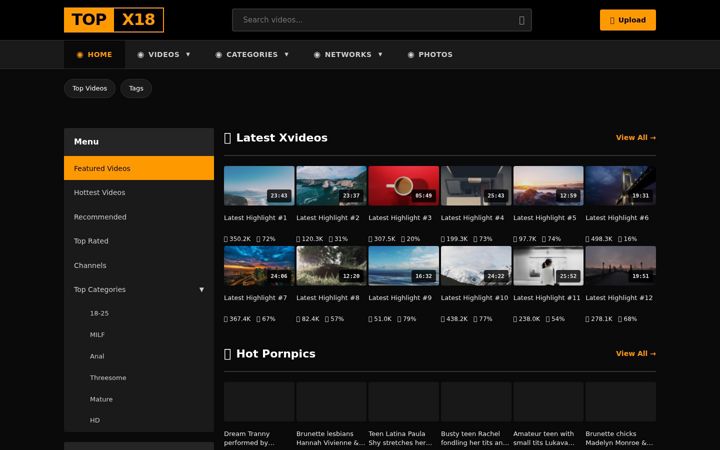This screenshot has width=720, height=450.
Task: Click the views icon beside 278.1K
Action: [588, 319]
